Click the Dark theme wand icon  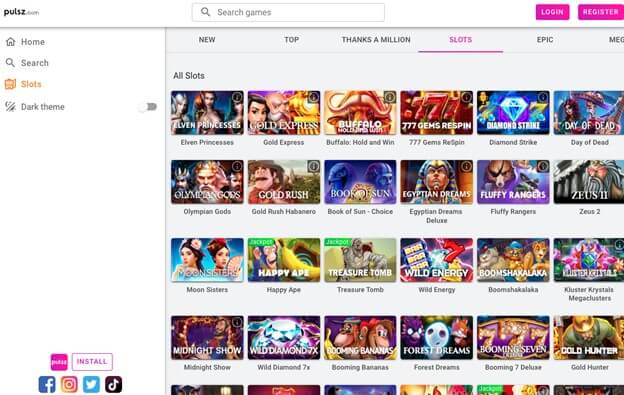[x=10, y=107]
